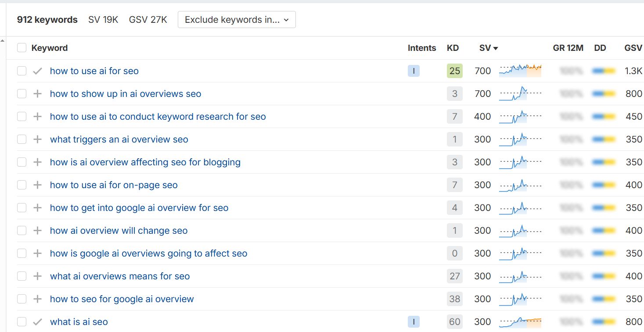Click the green KD 25 difficulty badge
The width and height of the screenshot is (644, 332).
455,71
